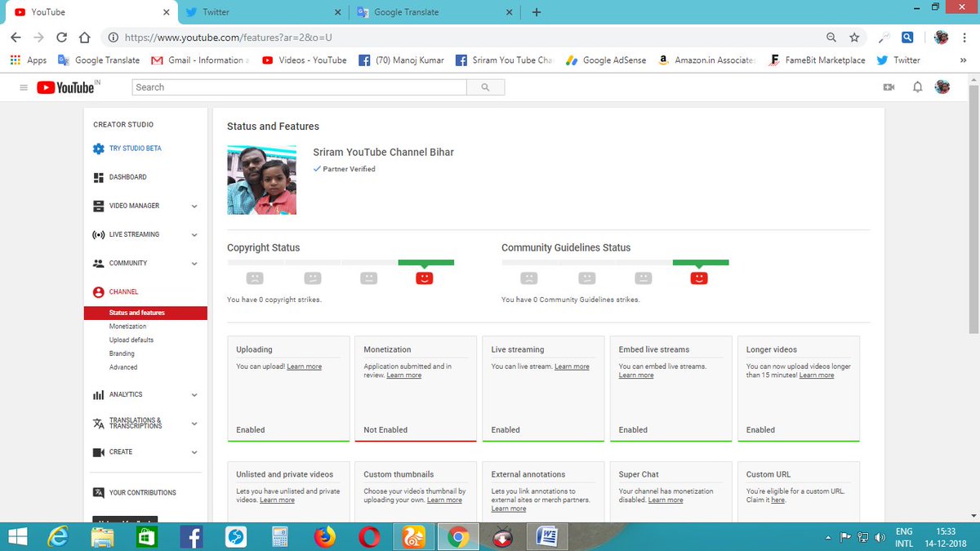This screenshot has width=980, height=551.
Task: Bookmark this page with the star icon
Action: 854,37
